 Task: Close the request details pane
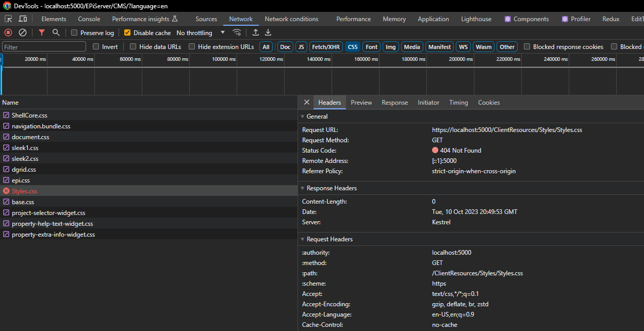(306, 102)
